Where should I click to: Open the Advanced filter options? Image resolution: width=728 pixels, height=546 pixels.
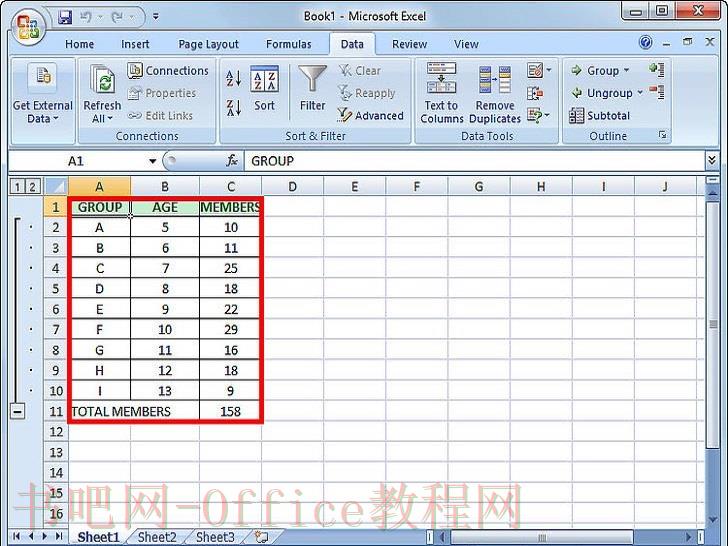coord(370,116)
